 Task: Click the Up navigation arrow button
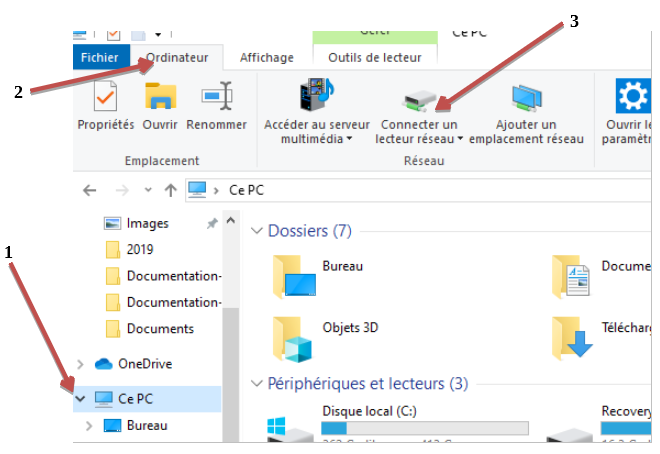click(170, 190)
